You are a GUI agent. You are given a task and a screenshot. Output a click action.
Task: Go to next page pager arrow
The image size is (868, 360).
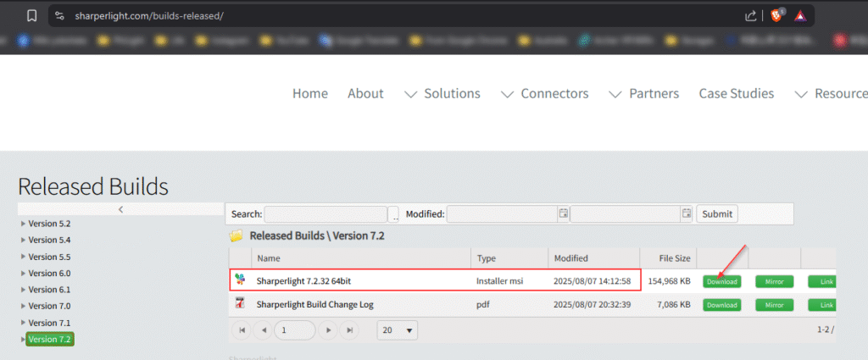328,330
